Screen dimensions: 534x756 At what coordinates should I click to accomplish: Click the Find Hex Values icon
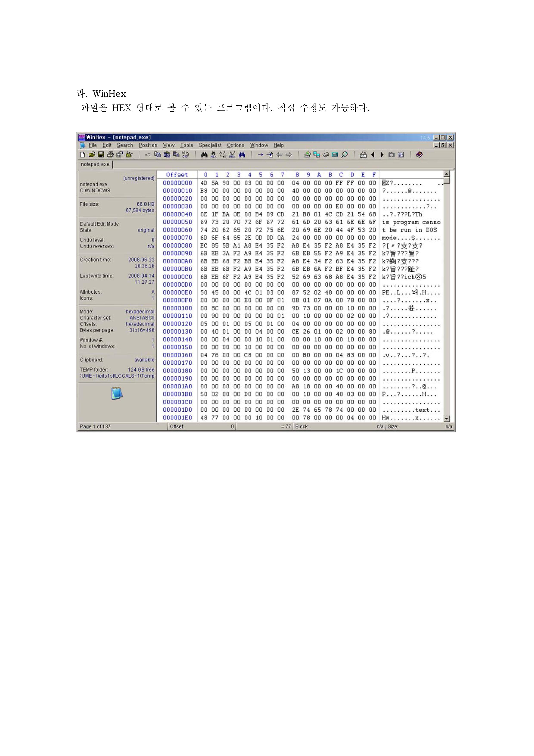214,155
